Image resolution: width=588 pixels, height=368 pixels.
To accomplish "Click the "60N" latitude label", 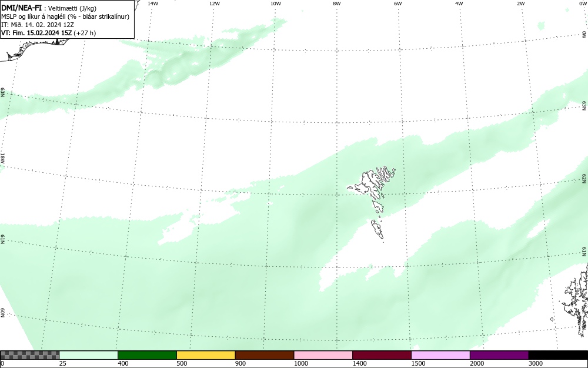I will click(2, 313).
